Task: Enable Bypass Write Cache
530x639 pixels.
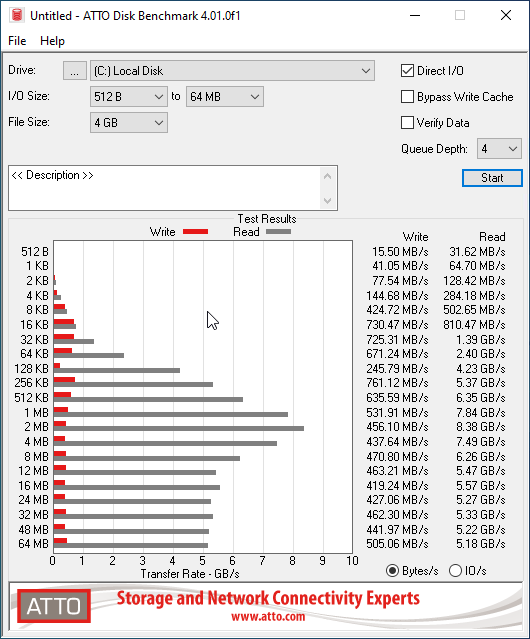Action: coord(407,97)
